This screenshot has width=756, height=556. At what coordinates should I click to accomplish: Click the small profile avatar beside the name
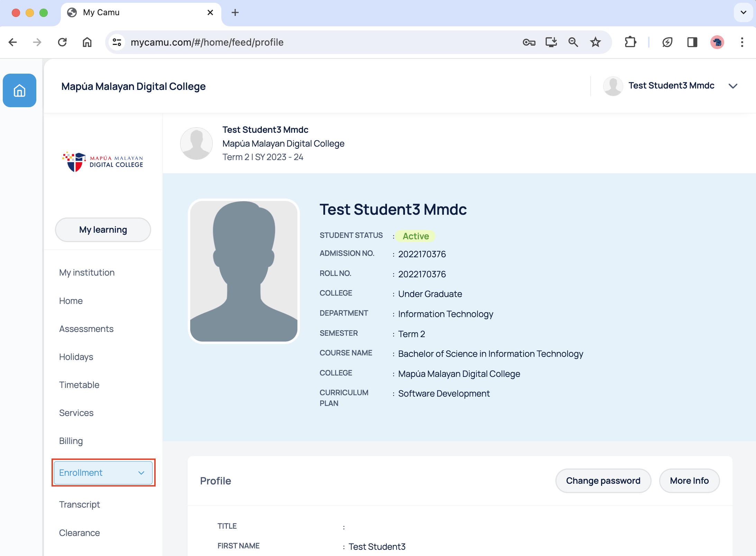click(196, 143)
